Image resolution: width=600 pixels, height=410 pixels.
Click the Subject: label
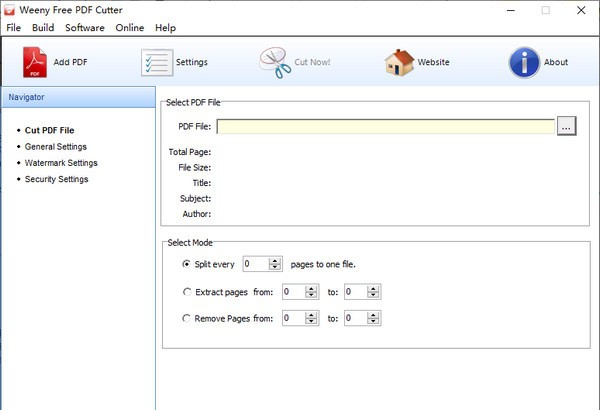coord(196,198)
